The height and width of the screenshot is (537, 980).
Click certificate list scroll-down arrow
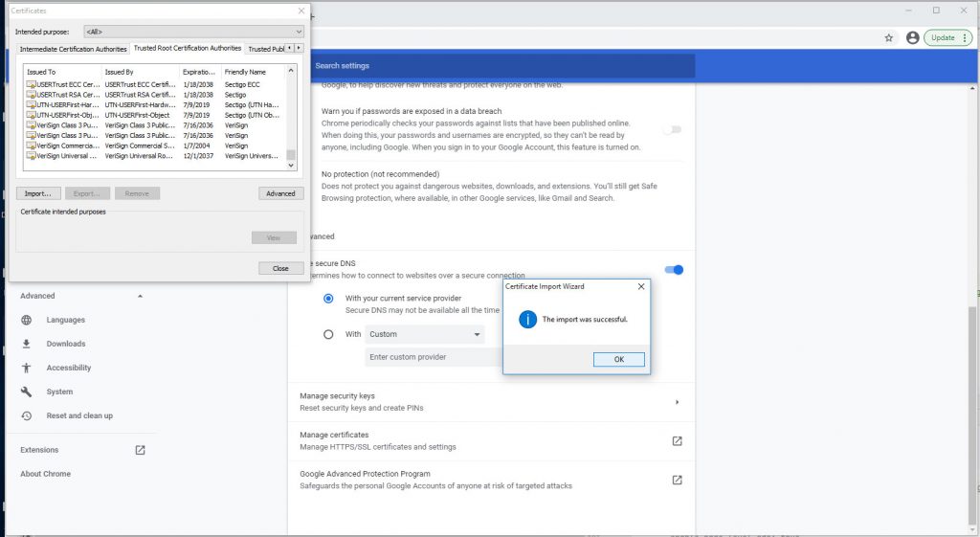pyautogui.click(x=291, y=166)
